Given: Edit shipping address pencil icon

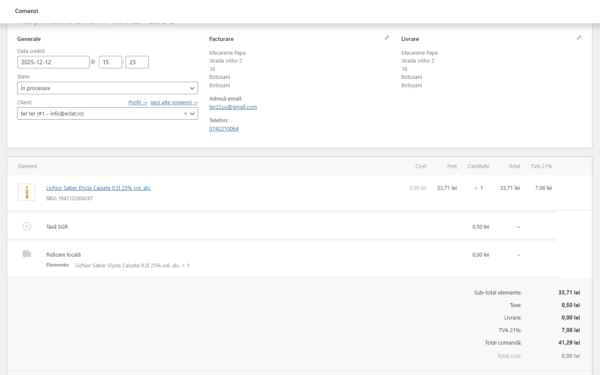Looking at the screenshot, I should [579, 38].
